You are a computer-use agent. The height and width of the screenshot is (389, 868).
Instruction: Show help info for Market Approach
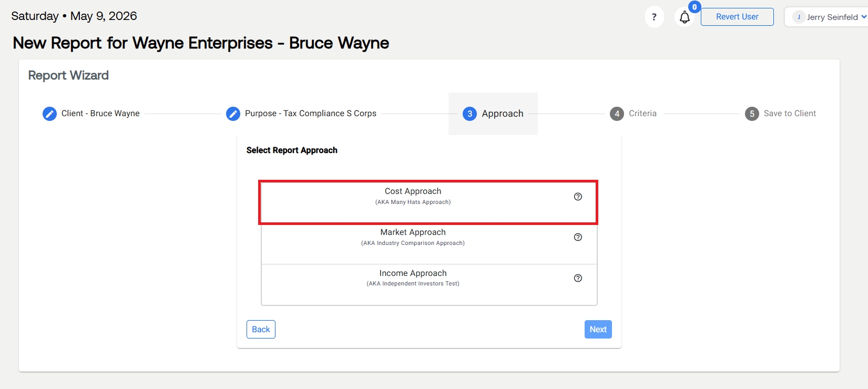578,237
